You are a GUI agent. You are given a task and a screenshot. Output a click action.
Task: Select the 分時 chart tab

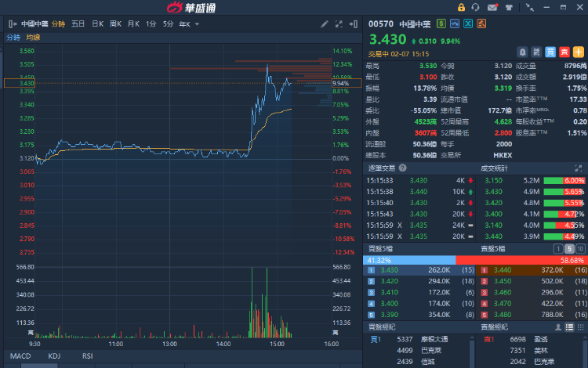[58, 24]
